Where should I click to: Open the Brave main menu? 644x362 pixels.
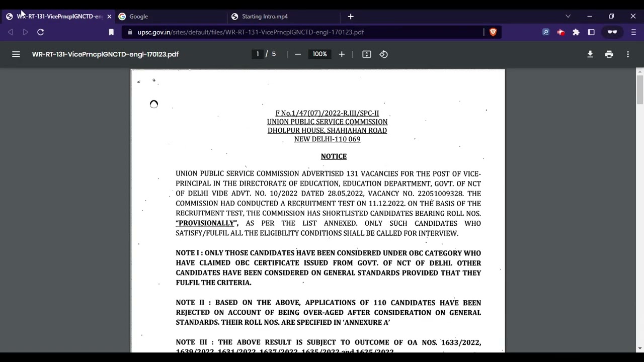tap(633, 32)
